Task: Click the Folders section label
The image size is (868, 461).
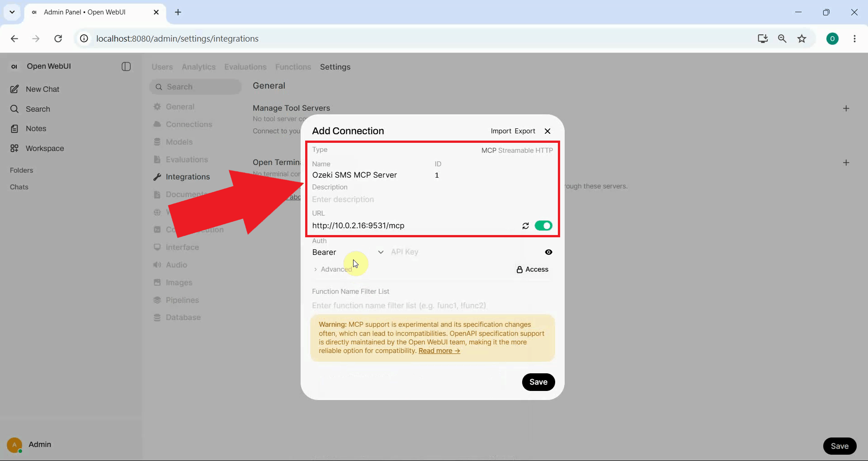Action: tap(21, 170)
